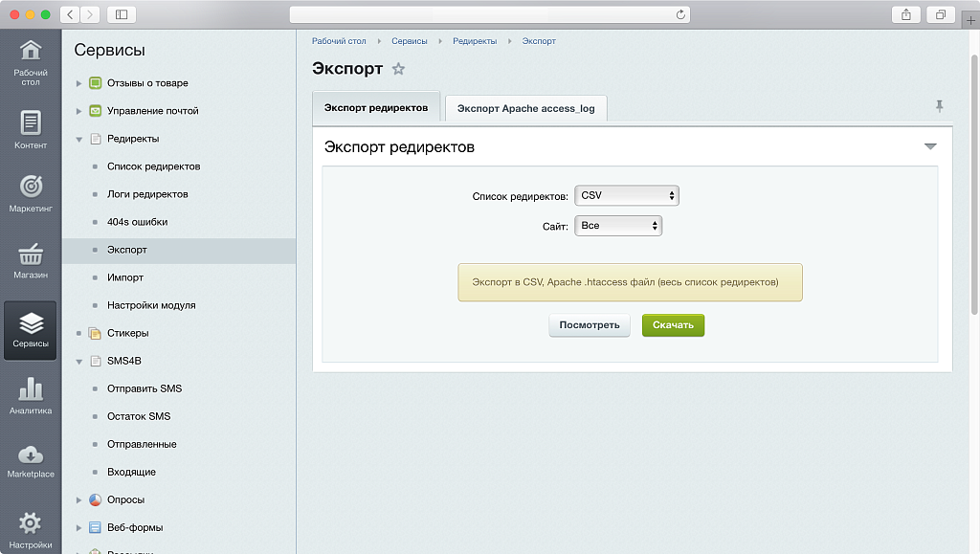Viewport: 980px width, 554px height.
Task: Open the Список редиректов CSV dropdown
Action: [x=626, y=195]
